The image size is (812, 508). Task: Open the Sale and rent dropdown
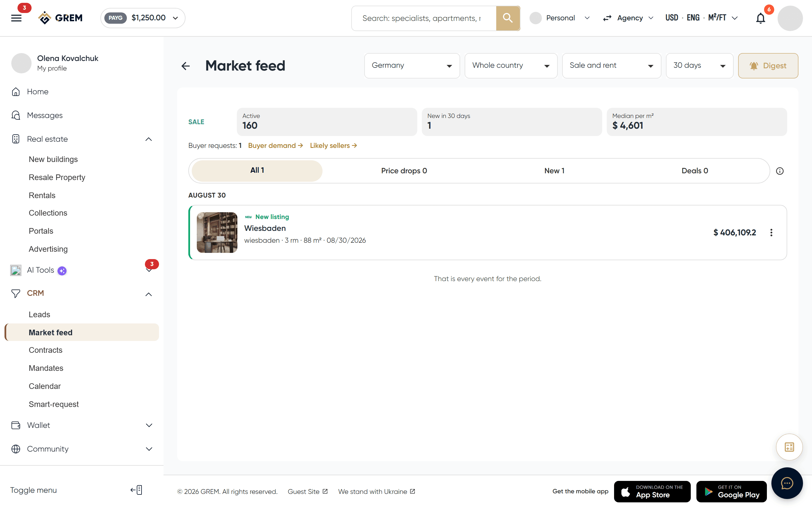(611, 66)
